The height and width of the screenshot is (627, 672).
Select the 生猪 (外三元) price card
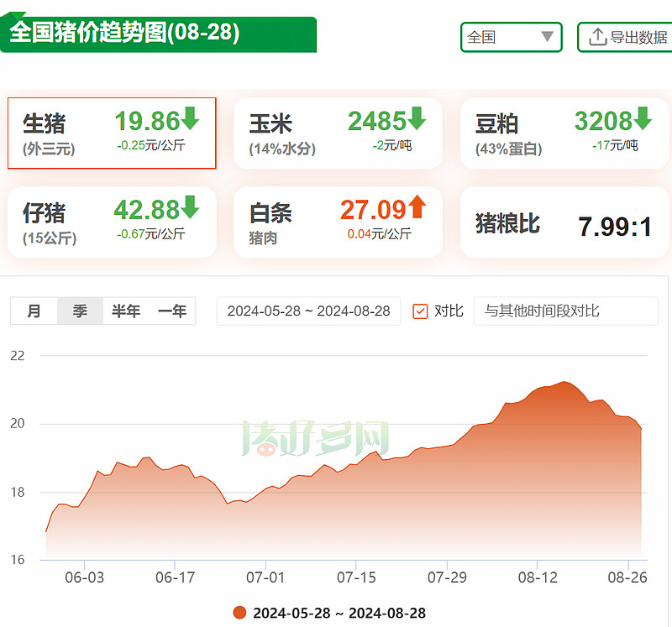[x=112, y=133]
